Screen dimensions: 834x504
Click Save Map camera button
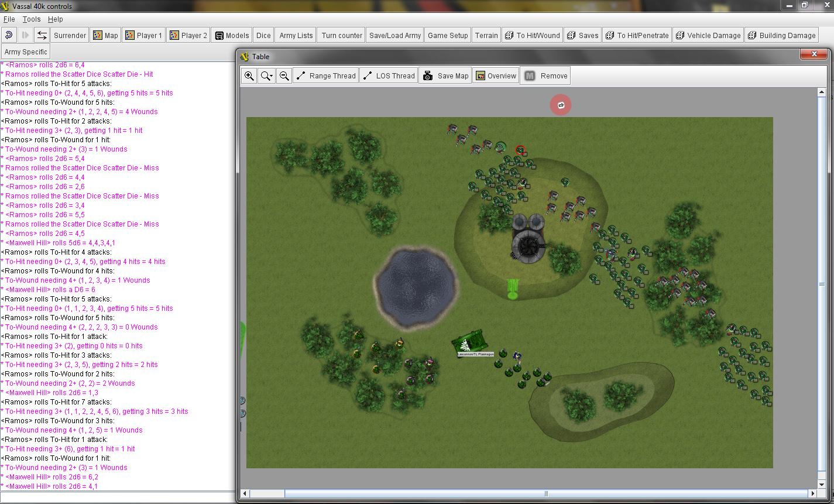[x=446, y=76]
